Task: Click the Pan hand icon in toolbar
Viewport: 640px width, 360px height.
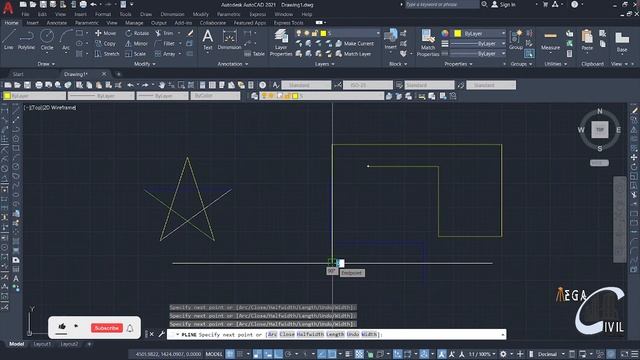Action: (x=162, y=85)
